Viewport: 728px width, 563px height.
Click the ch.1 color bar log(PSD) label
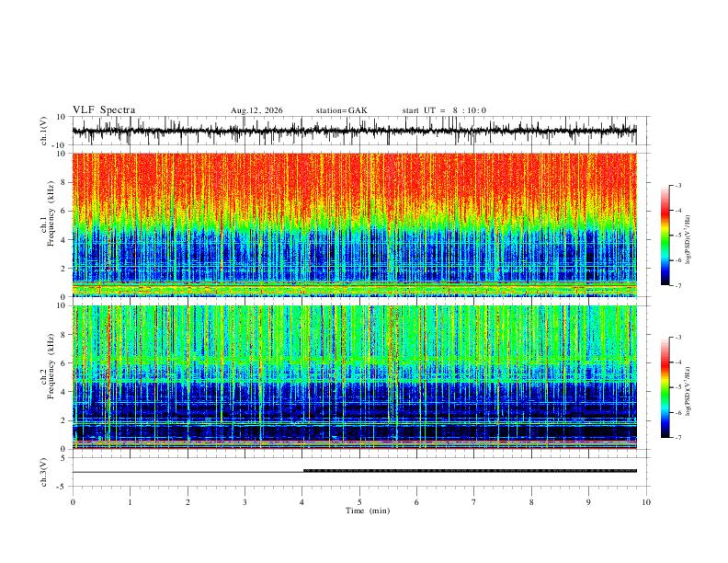(688, 240)
